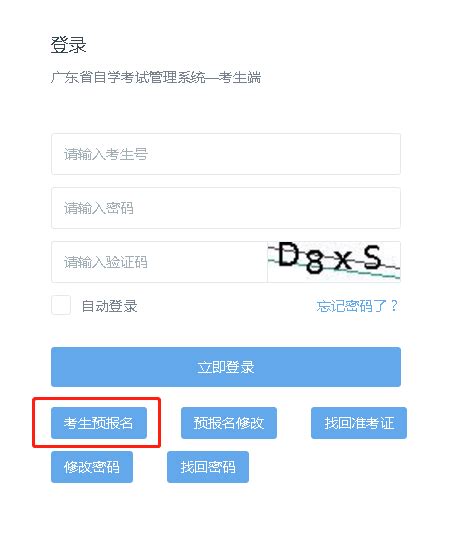Viewport: 466px width, 534px height.
Task: Open 考生预报名 highlighted in red
Action: [x=99, y=423]
